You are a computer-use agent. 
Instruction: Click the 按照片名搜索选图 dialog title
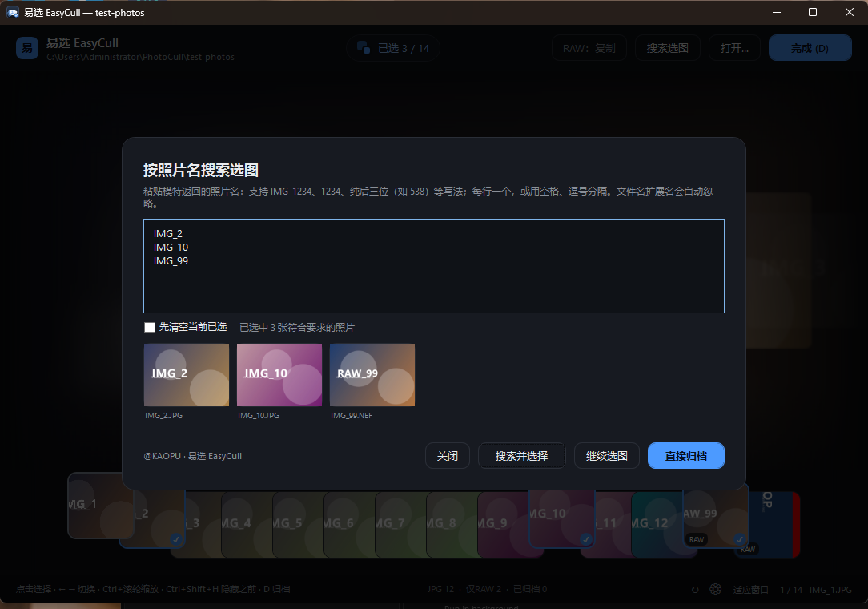pyautogui.click(x=201, y=170)
